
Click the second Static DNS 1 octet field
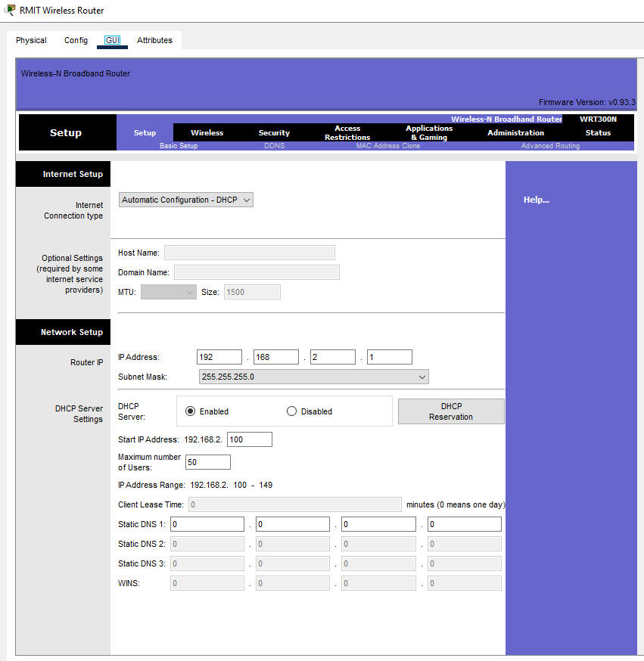click(x=293, y=524)
